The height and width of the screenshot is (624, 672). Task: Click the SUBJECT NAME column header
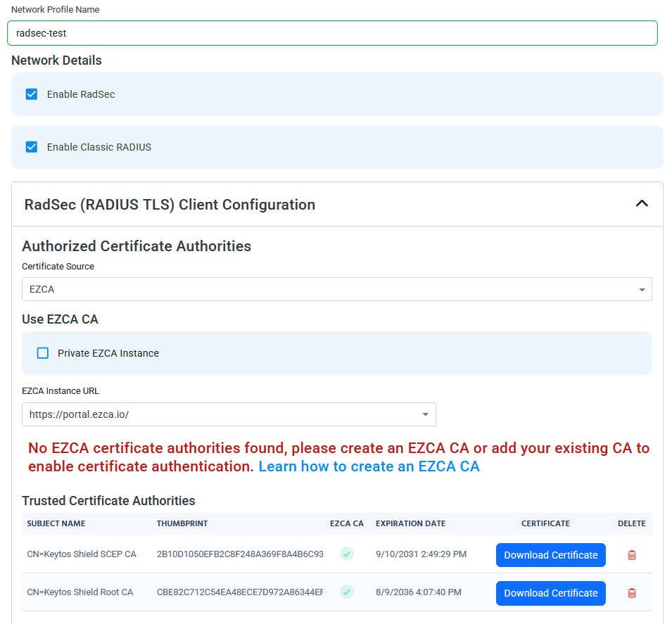click(56, 523)
